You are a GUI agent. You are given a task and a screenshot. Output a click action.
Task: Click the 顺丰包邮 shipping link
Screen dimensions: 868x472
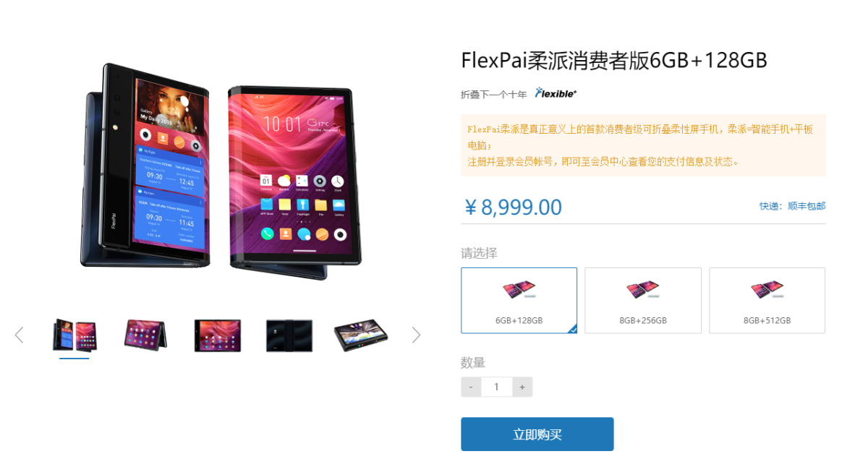tap(807, 206)
